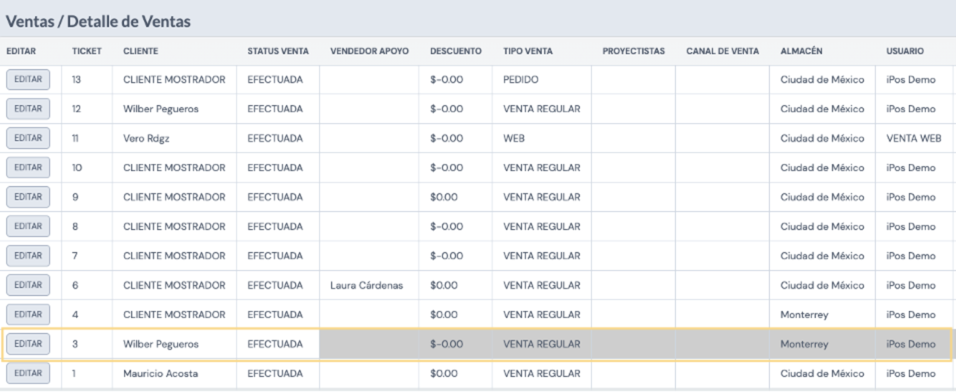Click the CLIENTE column header
The height and width of the screenshot is (392, 956).
click(x=140, y=51)
